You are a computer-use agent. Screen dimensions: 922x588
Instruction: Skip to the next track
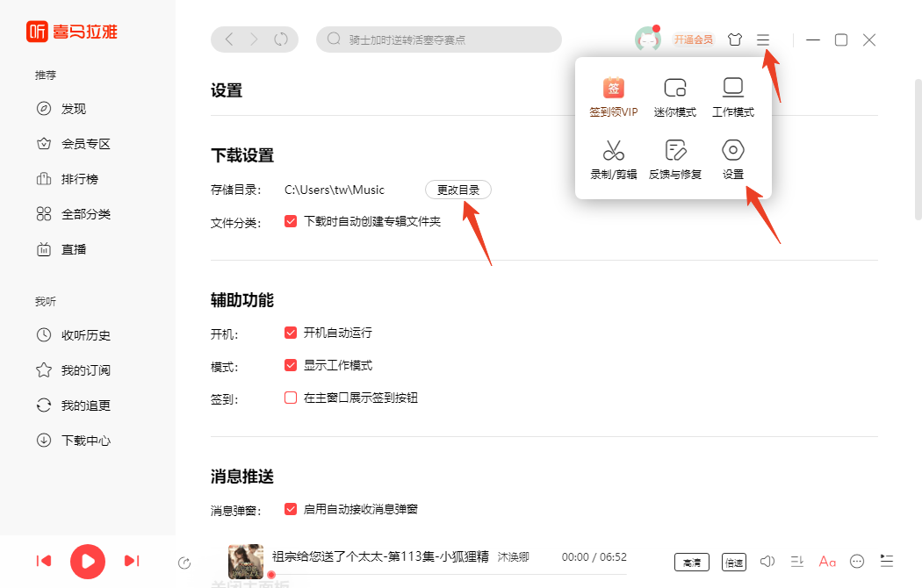(132, 561)
